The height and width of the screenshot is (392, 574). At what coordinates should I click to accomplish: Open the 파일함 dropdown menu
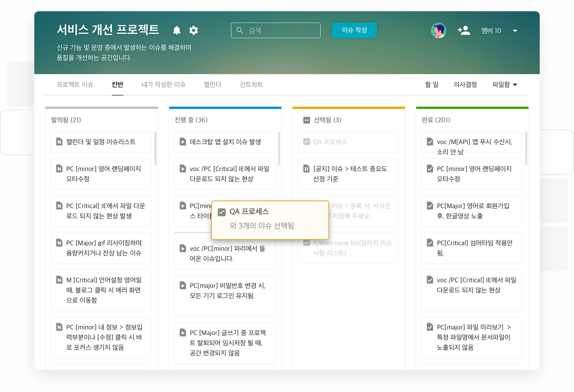(x=505, y=85)
